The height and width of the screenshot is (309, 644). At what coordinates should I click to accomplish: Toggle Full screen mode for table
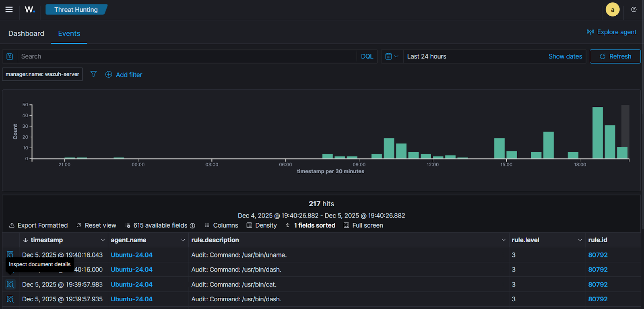pos(363,225)
